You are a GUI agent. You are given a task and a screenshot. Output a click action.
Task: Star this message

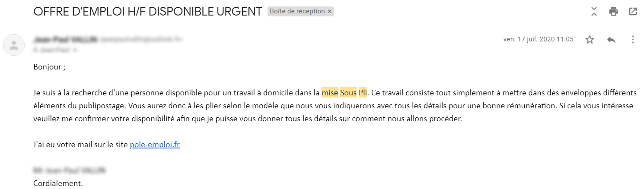pyautogui.click(x=590, y=40)
